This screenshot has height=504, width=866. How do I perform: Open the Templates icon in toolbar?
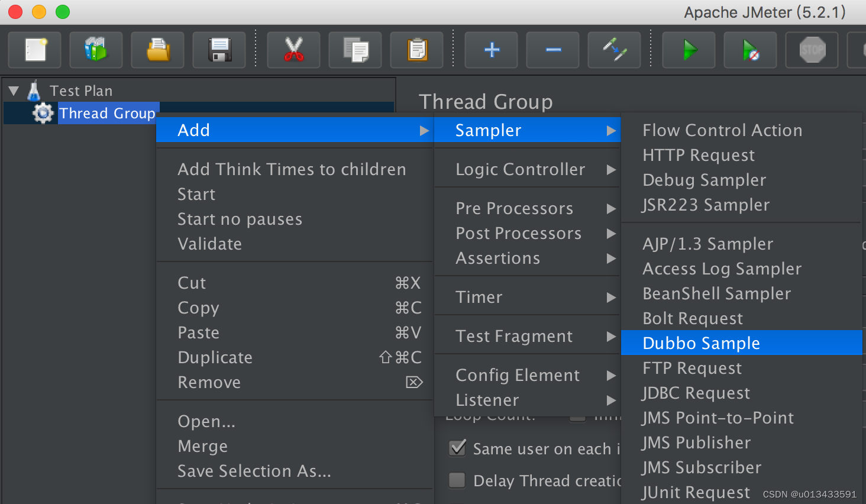click(x=96, y=50)
